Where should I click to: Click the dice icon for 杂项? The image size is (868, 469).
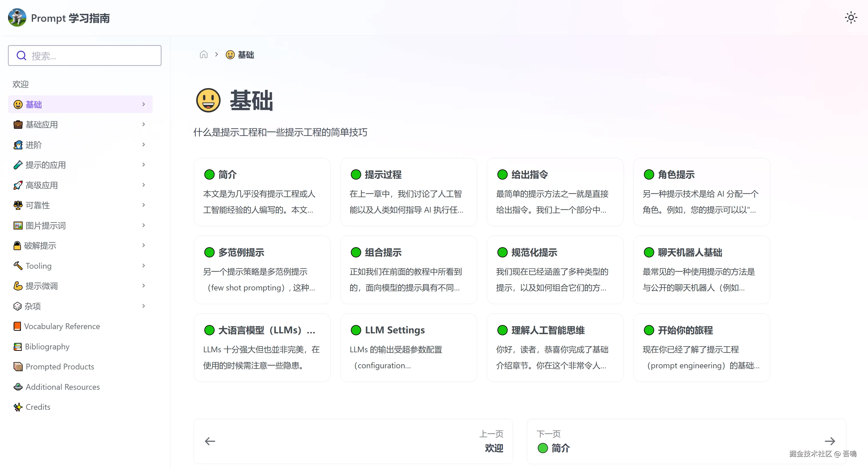point(17,306)
